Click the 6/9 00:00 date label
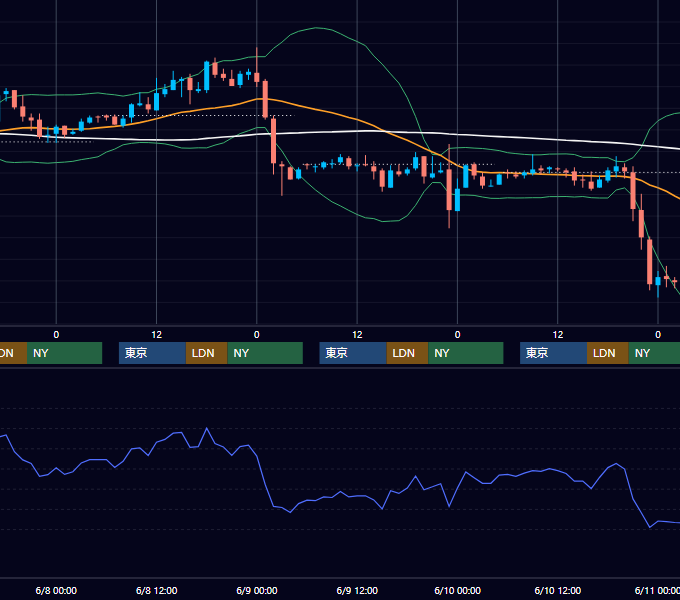The width and height of the screenshot is (680, 600). pos(257,590)
